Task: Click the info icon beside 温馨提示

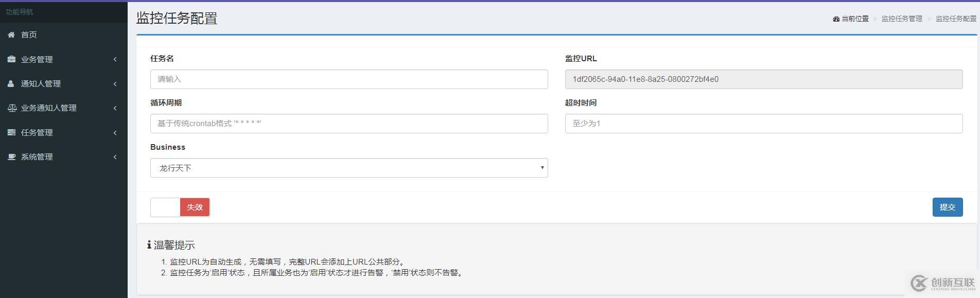Action: (149, 245)
